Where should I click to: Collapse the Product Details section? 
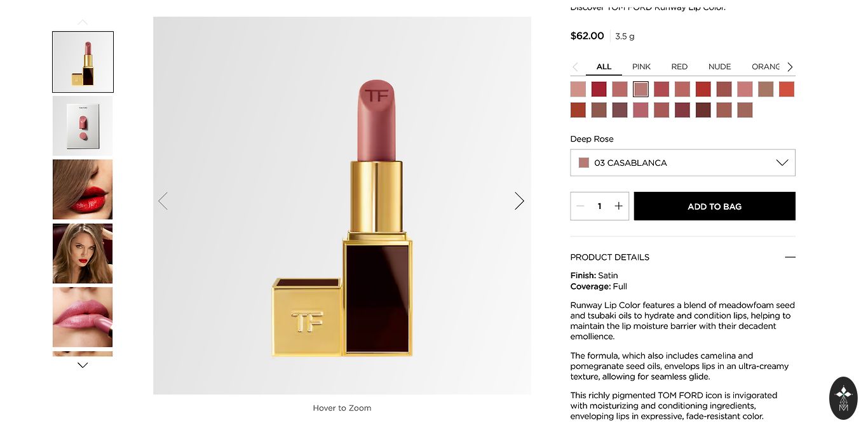point(790,257)
